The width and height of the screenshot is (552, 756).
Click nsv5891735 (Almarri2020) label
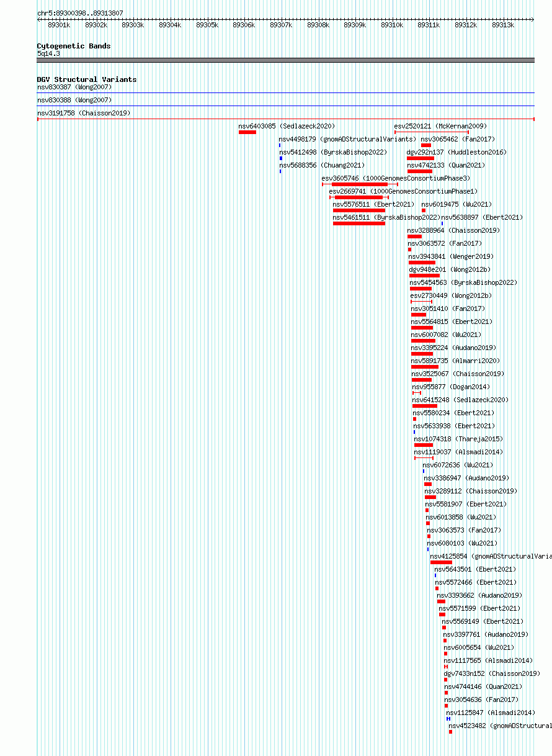pyautogui.click(x=455, y=361)
